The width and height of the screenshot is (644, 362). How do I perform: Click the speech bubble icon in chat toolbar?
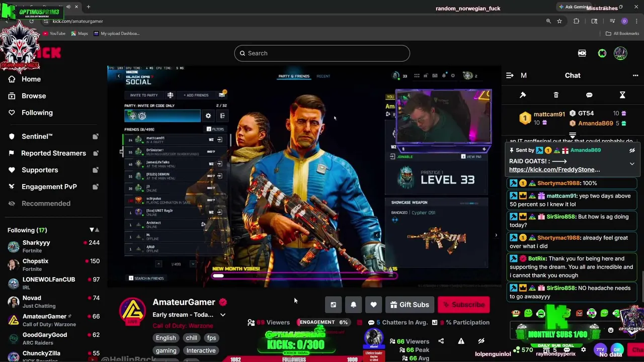coord(589,95)
